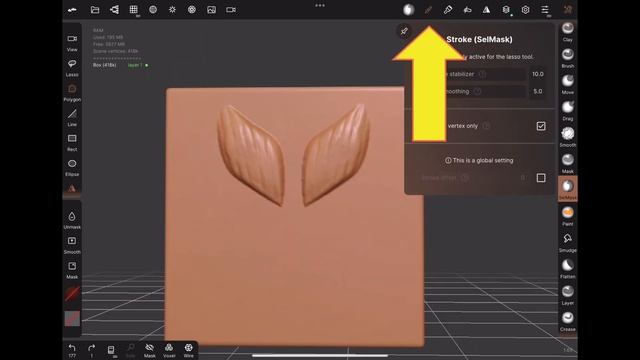The height and width of the screenshot is (360, 640).
Task: Tap the Smooth action in left toolbar
Action: coord(72,245)
